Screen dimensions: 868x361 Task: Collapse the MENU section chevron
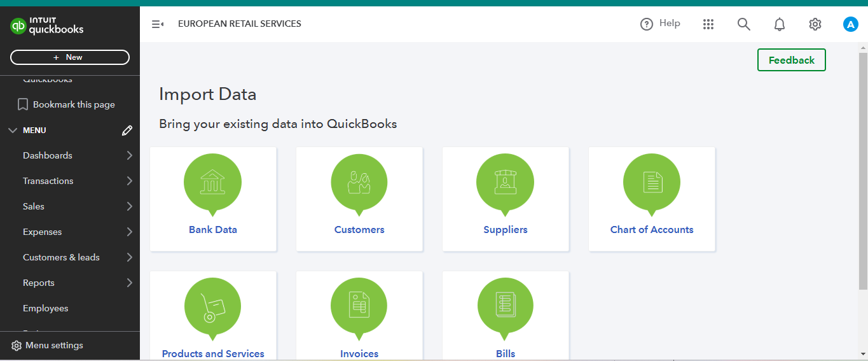point(13,131)
